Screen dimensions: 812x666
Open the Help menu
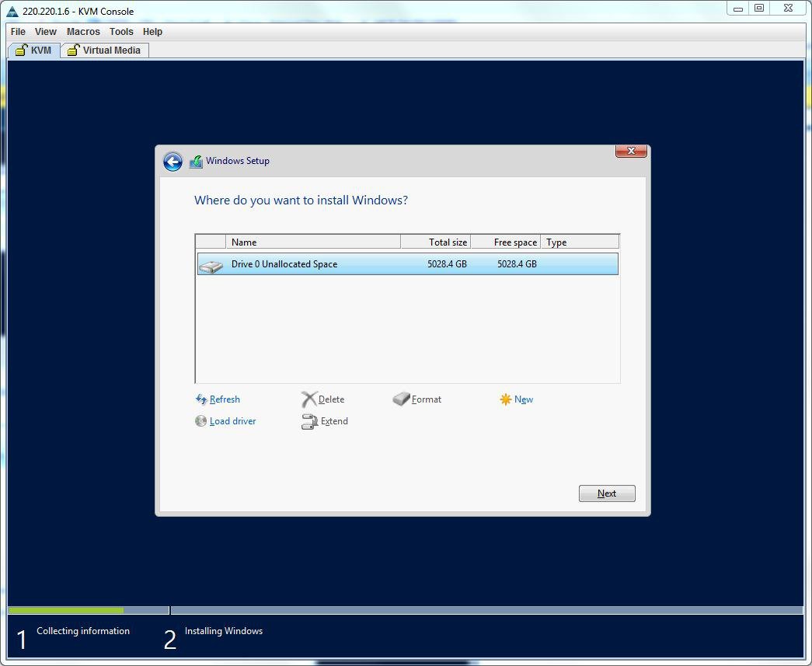click(152, 32)
